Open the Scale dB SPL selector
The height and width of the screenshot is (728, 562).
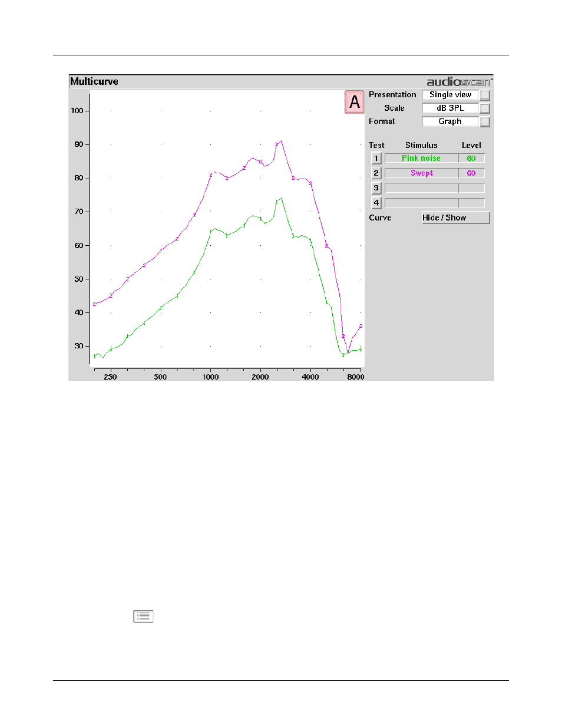450,108
